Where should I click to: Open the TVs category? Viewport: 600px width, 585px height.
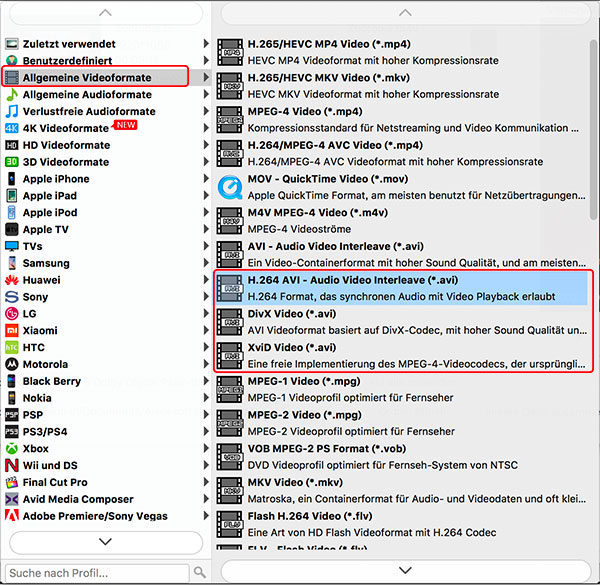click(105, 246)
